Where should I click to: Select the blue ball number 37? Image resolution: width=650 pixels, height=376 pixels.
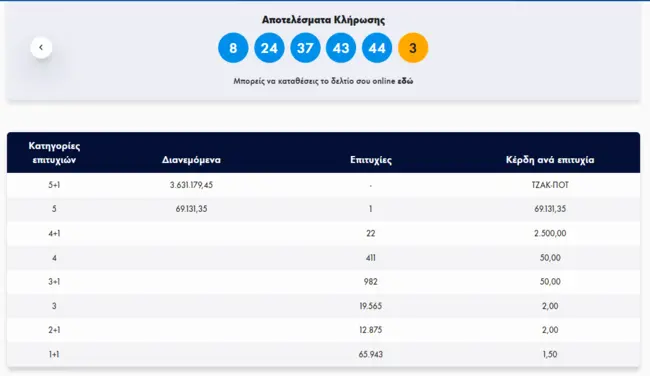pyautogui.click(x=305, y=48)
